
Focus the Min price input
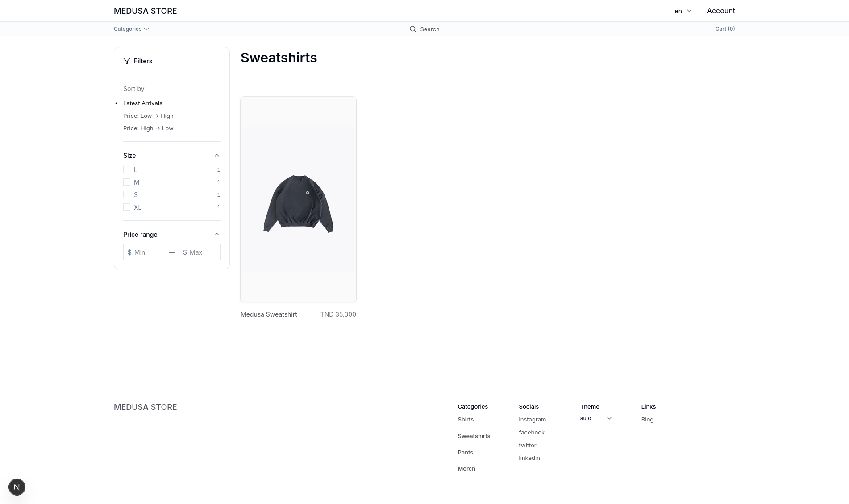[x=144, y=252]
